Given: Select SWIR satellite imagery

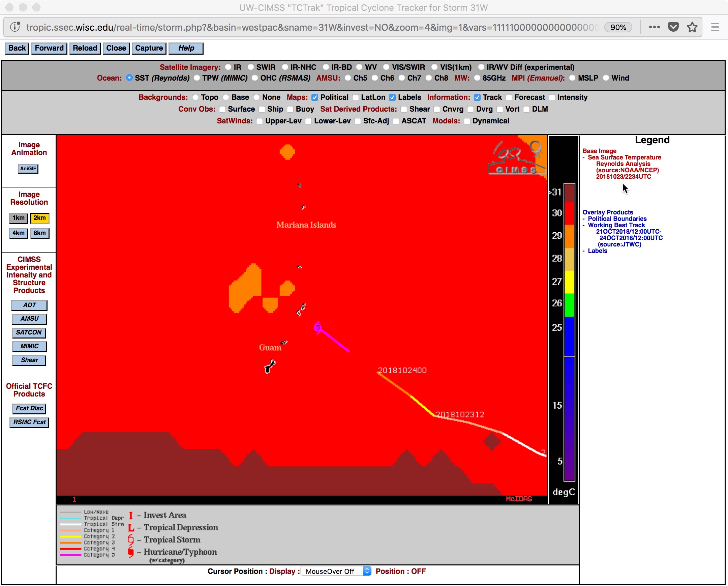Looking at the screenshot, I should (250, 67).
